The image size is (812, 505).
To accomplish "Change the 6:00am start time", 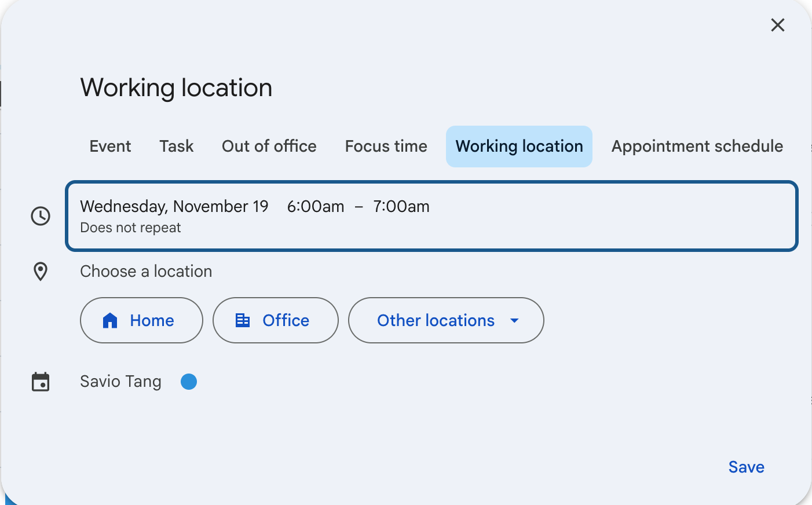I will (x=315, y=206).
